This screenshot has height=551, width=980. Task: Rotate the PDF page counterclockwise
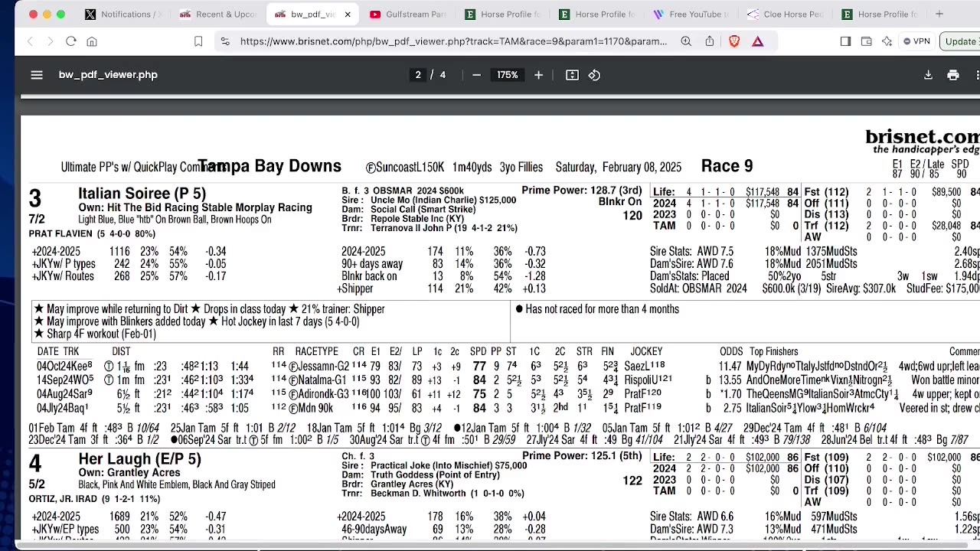coord(594,75)
